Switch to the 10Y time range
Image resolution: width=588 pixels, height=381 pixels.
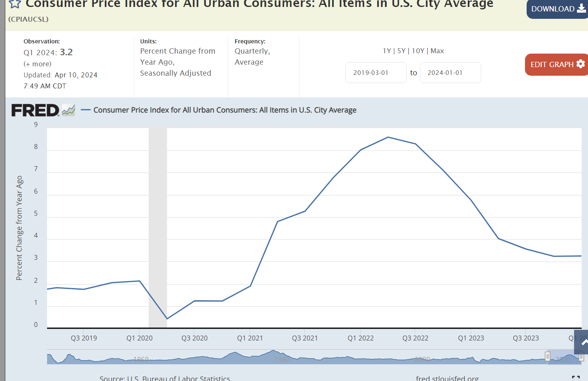418,51
